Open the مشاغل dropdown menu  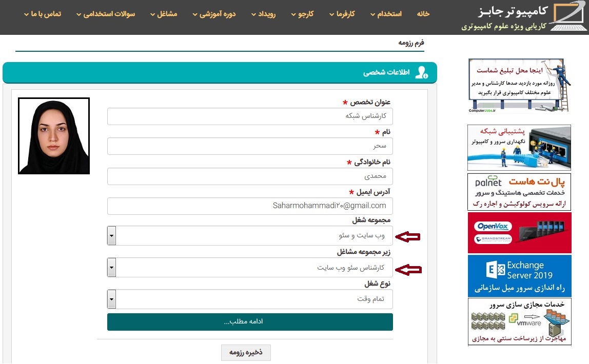tap(164, 14)
